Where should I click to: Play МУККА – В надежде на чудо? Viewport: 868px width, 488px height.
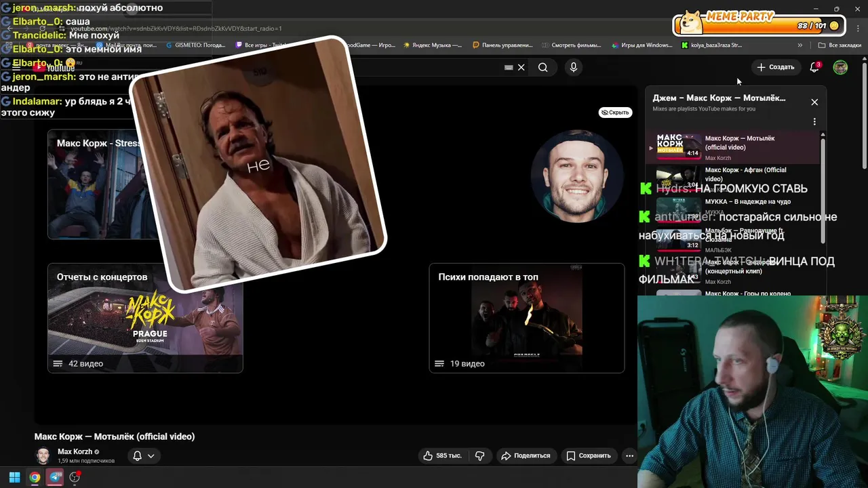tap(734, 209)
